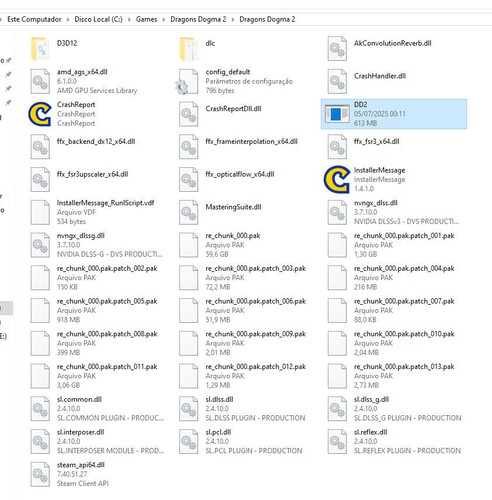Select file name re_chunk_000.pak.patch_002.pak
The image size is (492, 500).
(x=107, y=268)
